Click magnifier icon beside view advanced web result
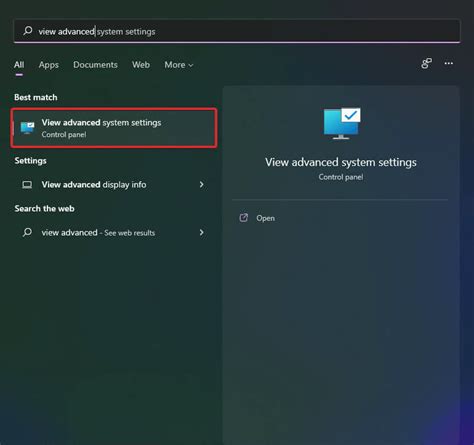Screen dimensions: 474x445 tap(27, 232)
